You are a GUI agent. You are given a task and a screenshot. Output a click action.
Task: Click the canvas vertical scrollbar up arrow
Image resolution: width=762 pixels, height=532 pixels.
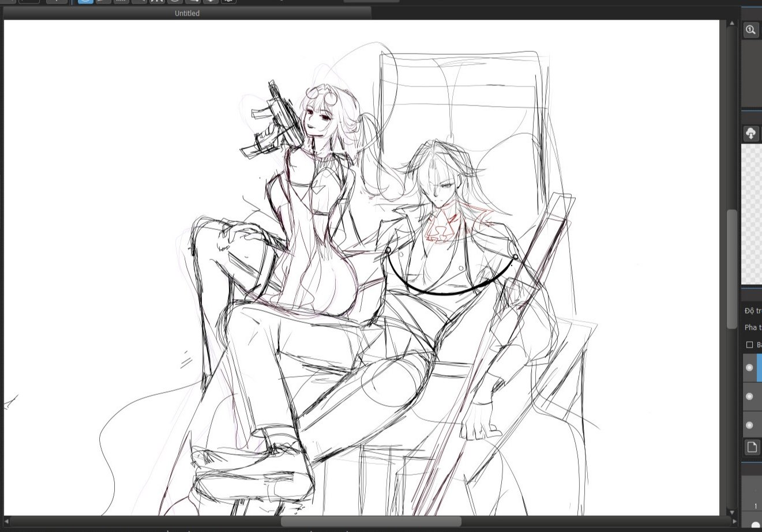[x=731, y=24]
